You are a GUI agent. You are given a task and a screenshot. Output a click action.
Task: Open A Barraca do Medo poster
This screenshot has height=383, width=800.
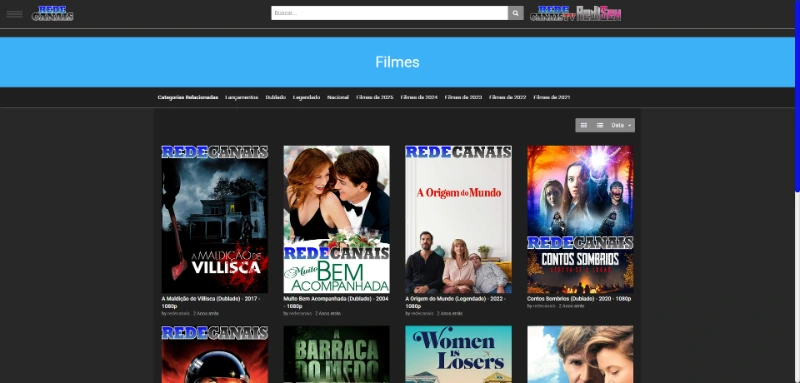click(x=337, y=354)
